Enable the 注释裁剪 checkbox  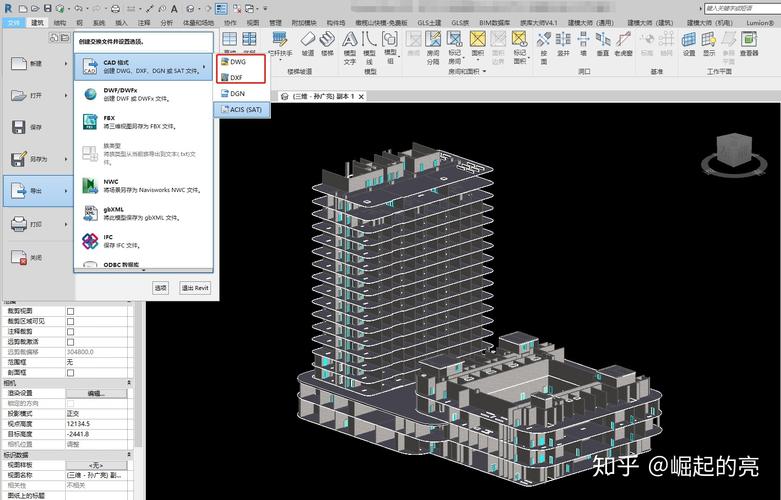pos(70,331)
